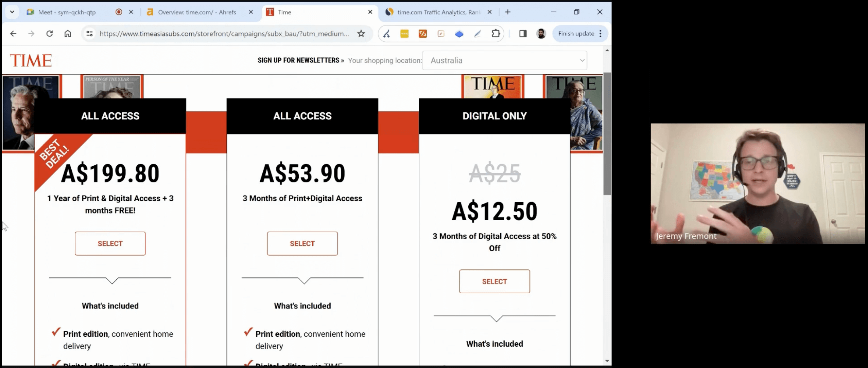This screenshot has width=868, height=368.
Task: Go to the browser home page
Action: [68, 34]
